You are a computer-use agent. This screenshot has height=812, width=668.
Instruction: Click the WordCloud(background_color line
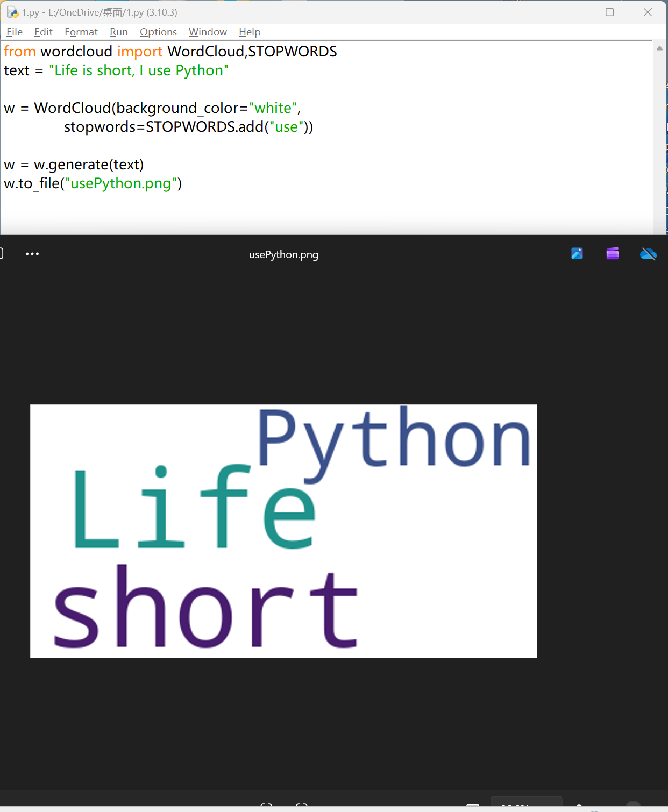click(x=152, y=108)
